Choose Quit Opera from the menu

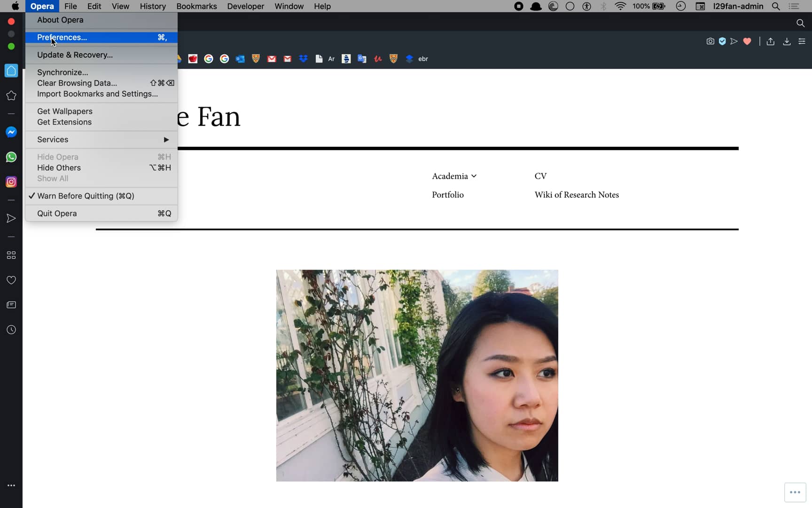pyautogui.click(x=101, y=213)
